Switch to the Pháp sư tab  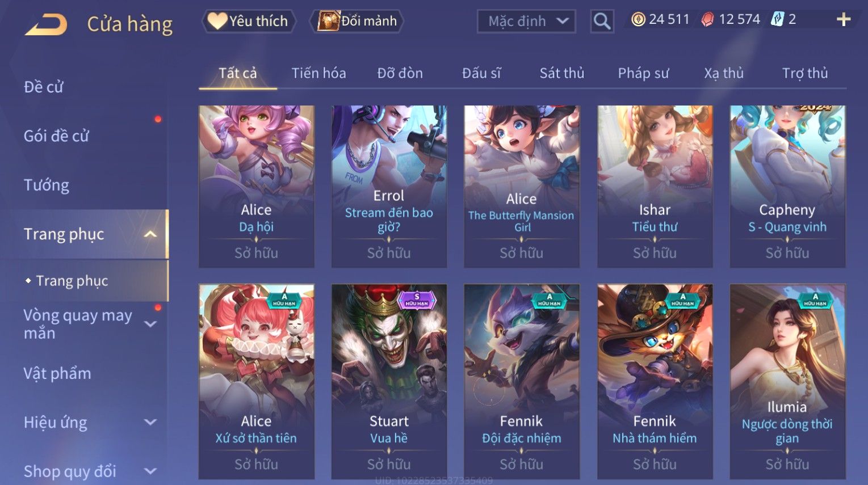(x=643, y=73)
